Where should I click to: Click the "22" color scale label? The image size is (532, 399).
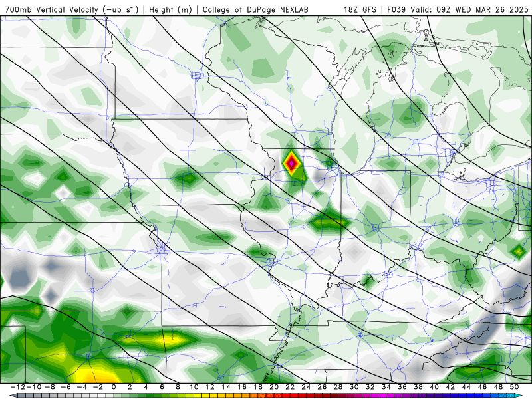point(290,387)
